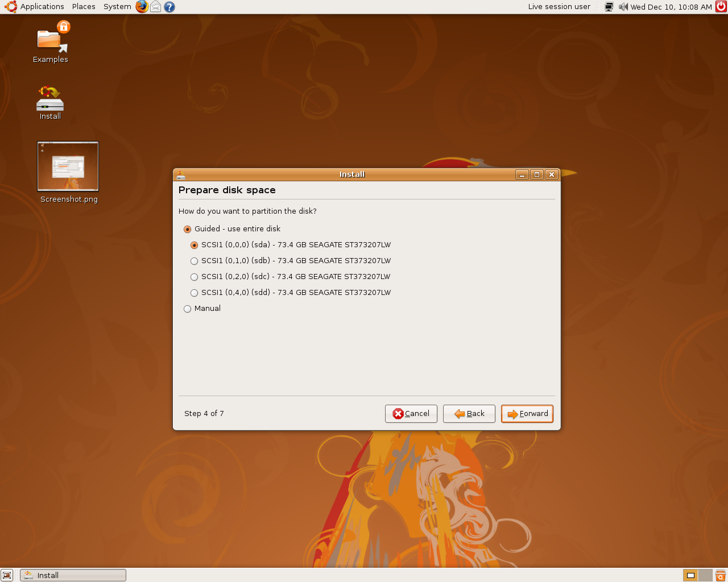Click the Show Desktop button on the bottom panel
This screenshot has height=582, width=728.
[7, 575]
